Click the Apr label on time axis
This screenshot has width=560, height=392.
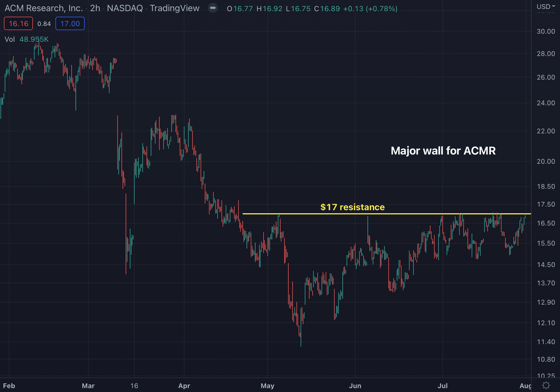click(184, 386)
